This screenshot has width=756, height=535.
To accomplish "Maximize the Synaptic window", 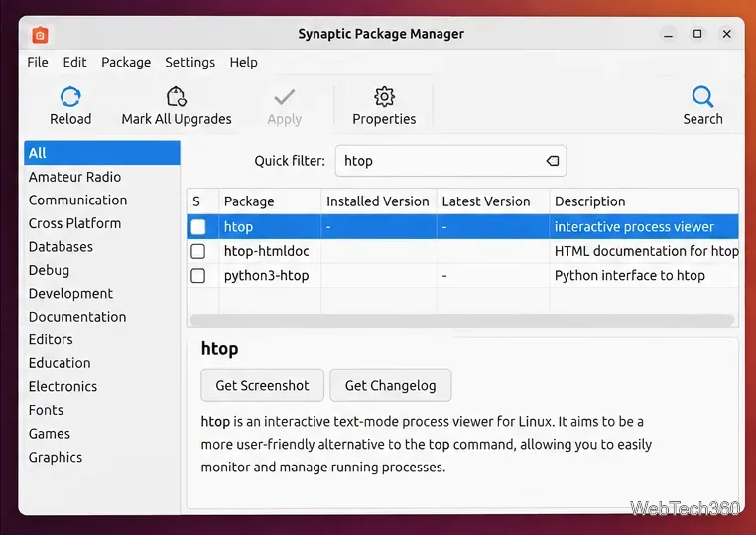I will tap(697, 34).
